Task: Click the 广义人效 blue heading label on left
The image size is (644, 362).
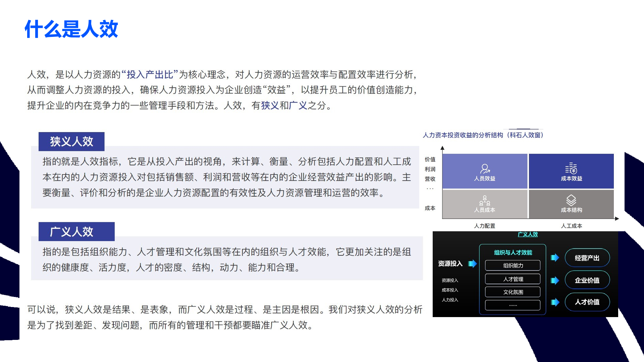Action: [x=76, y=232]
